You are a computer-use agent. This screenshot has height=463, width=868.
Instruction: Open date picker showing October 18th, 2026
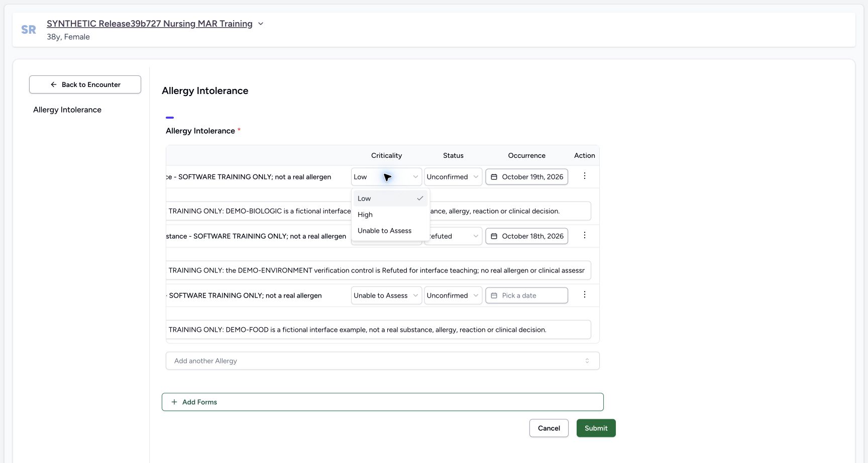coord(526,236)
